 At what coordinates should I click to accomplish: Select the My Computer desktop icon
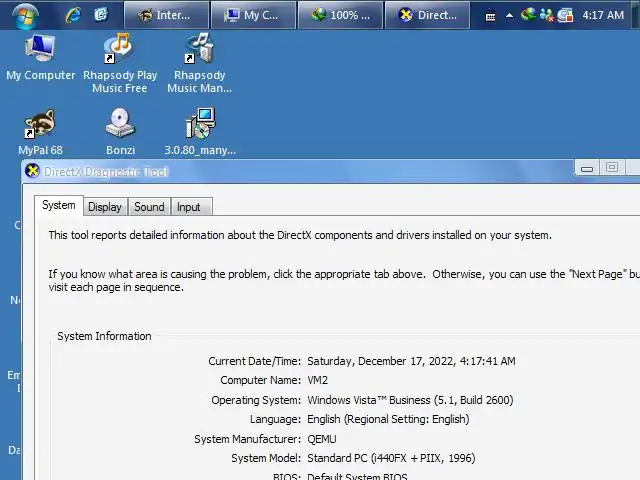click(x=40, y=58)
